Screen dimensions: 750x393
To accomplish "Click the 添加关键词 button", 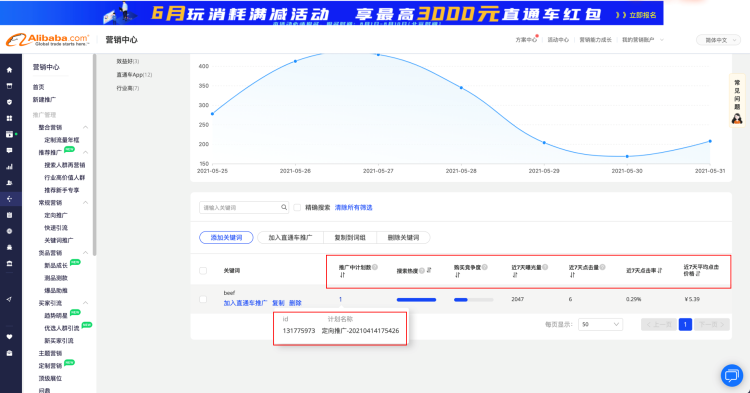I will (x=226, y=238).
